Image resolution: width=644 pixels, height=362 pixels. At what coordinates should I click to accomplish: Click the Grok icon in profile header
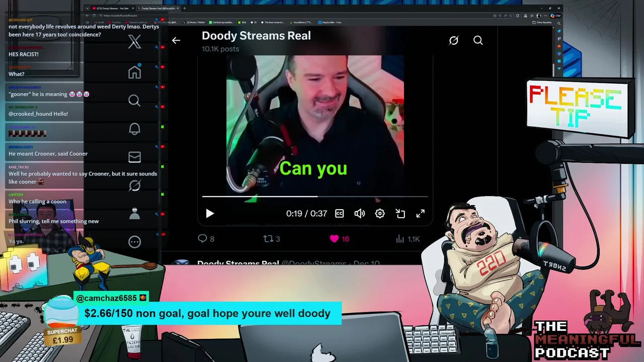coord(454,40)
